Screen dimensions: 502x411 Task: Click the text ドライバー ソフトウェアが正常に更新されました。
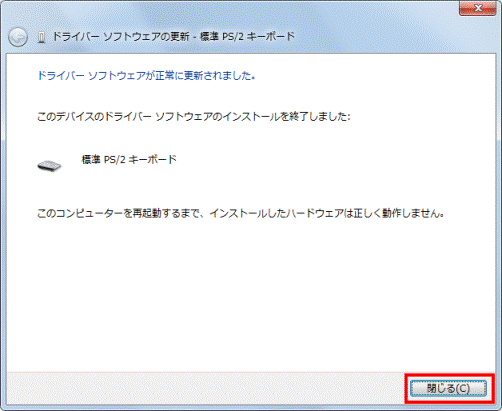(146, 76)
